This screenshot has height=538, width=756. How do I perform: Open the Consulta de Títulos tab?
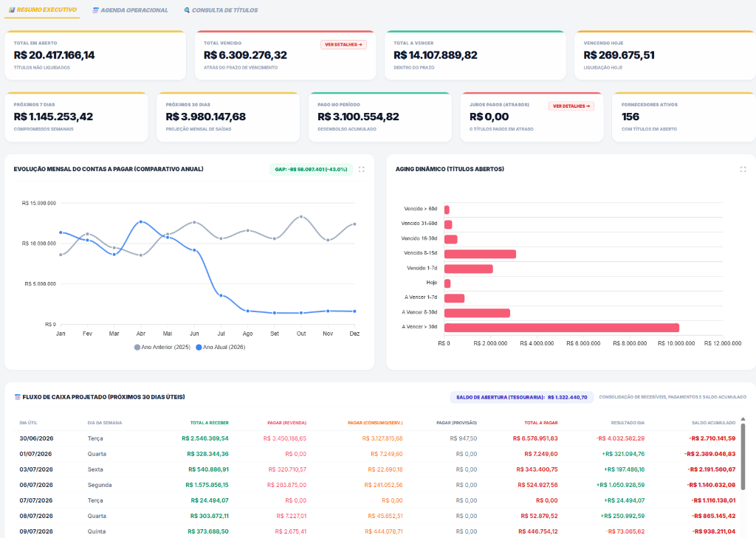pyautogui.click(x=221, y=10)
